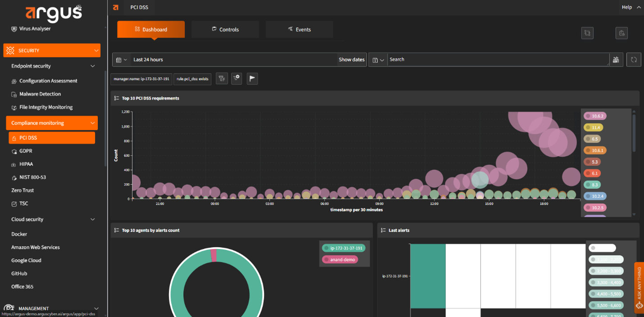Click the refresh icon beside the search bar
The height and width of the screenshot is (317, 644).
coord(633,59)
